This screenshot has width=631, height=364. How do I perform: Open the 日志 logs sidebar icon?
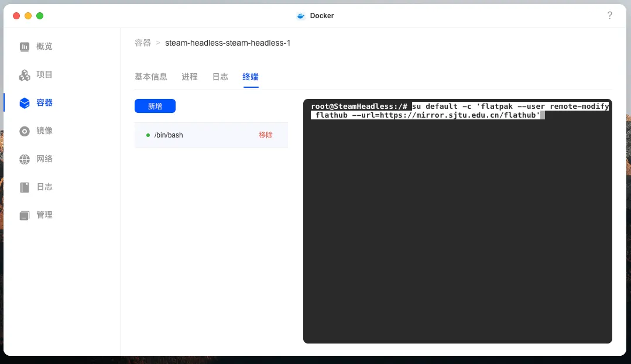tap(23, 187)
